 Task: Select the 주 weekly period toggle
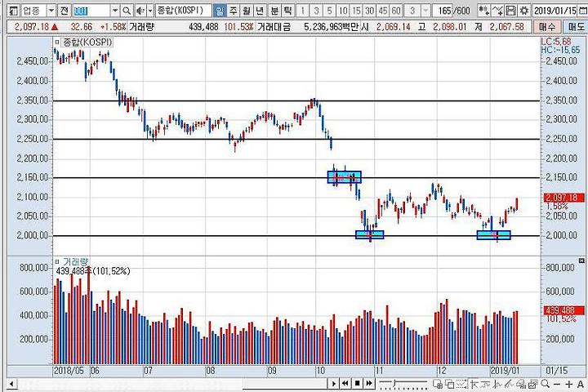click(234, 11)
